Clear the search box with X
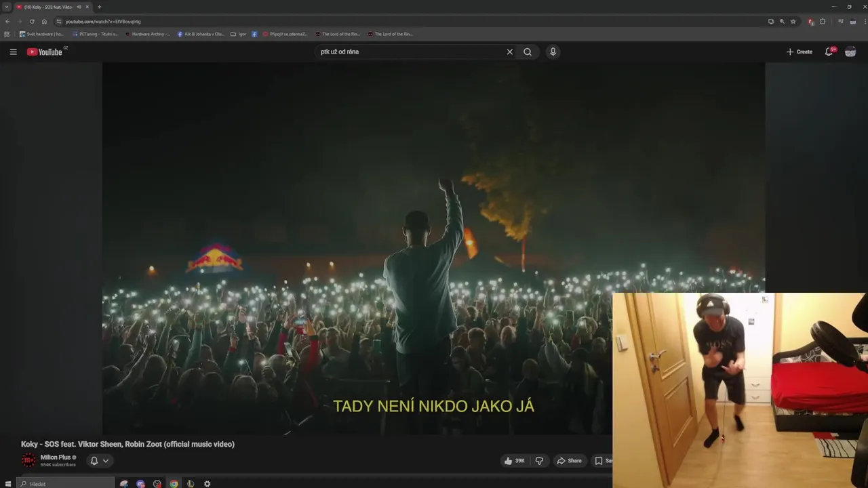Screen dimensions: 868x488 pos(510,52)
